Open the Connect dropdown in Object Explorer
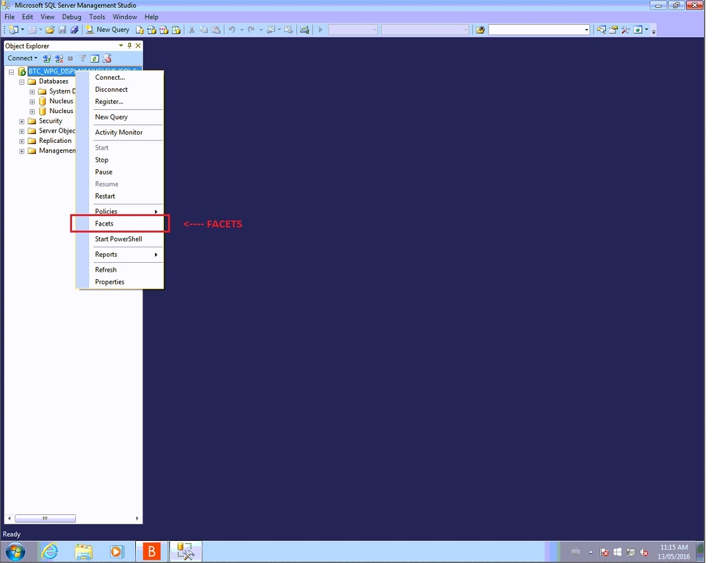The width and height of the screenshot is (728, 563). pyautogui.click(x=22, y=58)
